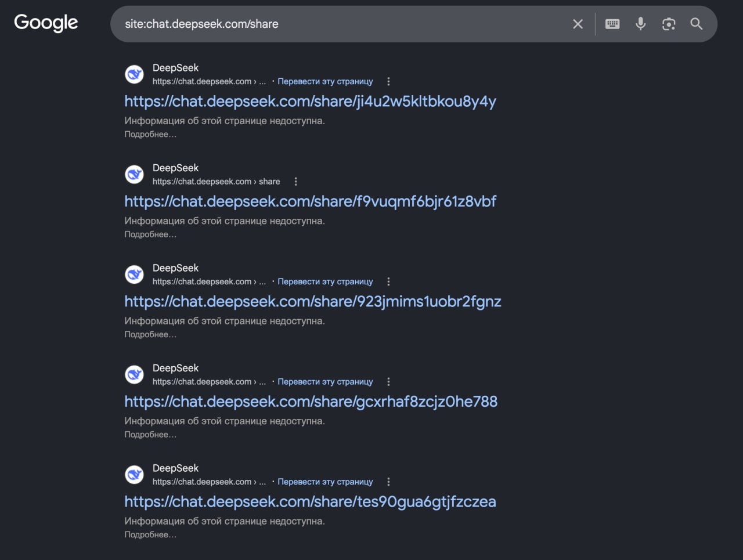This screenshot has width=743, height=560.
Task: Click DeepSeek favicon of ji4u2w5kltbkou8y4y result
Action: [135, 74]
